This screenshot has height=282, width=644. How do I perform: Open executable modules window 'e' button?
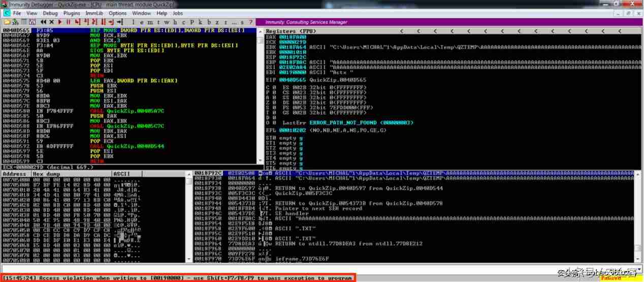142,22
